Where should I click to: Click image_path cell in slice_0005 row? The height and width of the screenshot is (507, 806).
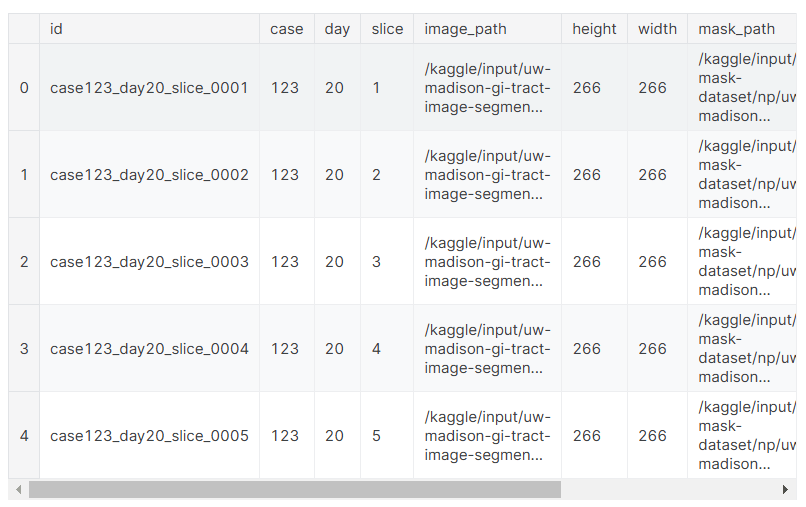(487, 436)
